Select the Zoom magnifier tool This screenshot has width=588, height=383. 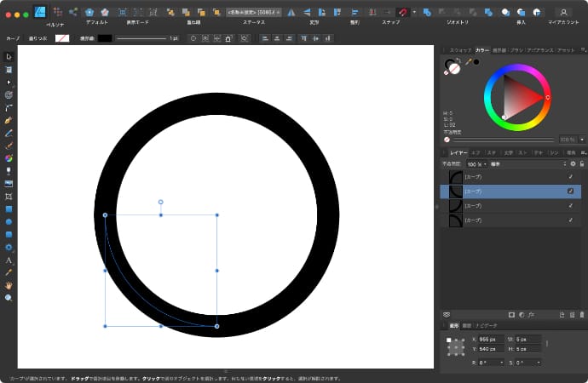click(x=9, y=298)
